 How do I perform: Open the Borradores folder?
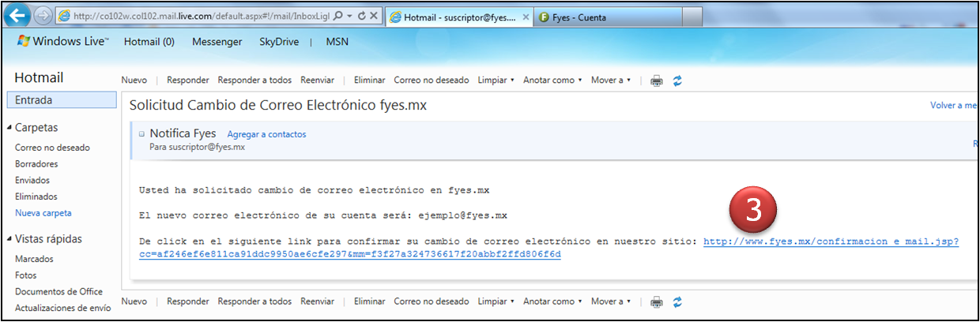36,164
